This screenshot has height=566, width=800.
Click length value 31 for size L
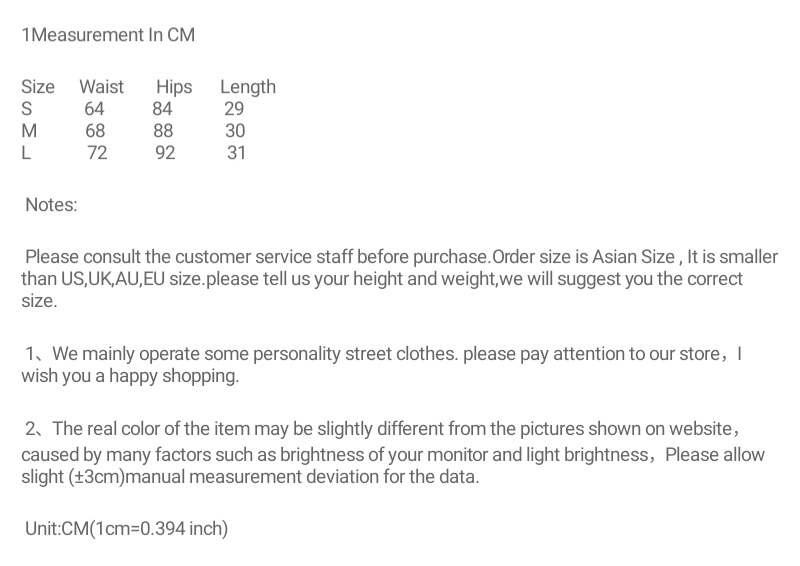(236, 153)
